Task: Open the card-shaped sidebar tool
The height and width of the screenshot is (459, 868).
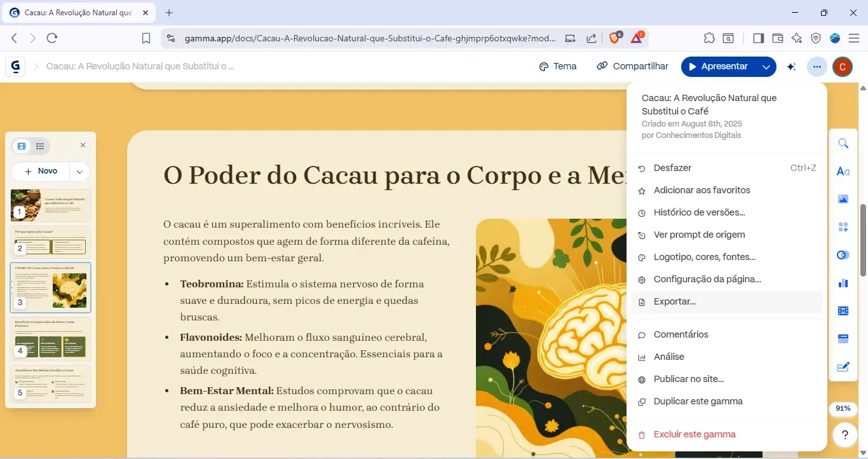Action: click(x=843, y=339)
